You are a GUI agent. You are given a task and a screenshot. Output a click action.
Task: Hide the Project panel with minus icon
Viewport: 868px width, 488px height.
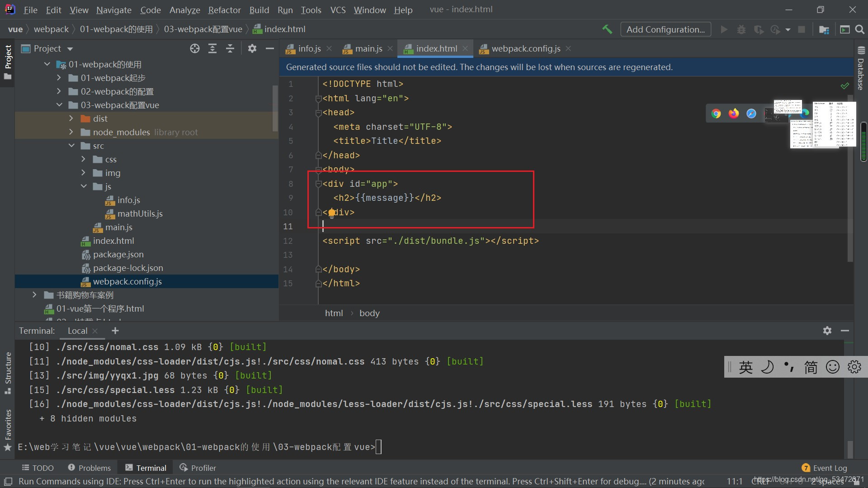(270, 48)
